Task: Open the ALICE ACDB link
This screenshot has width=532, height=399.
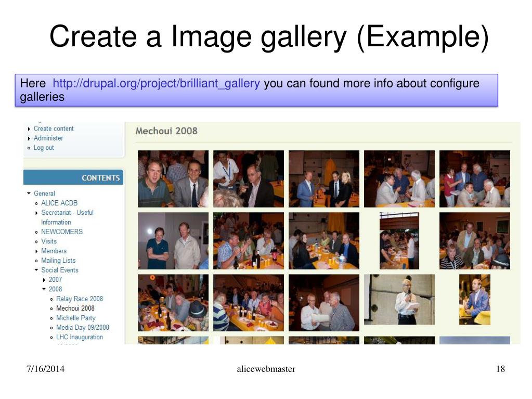Action: (59, 203)
